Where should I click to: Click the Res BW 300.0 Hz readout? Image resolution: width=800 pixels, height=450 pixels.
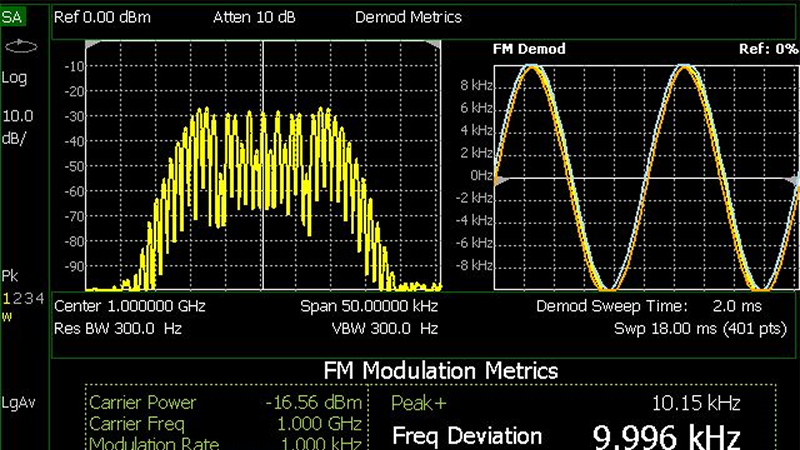[118, 329]
